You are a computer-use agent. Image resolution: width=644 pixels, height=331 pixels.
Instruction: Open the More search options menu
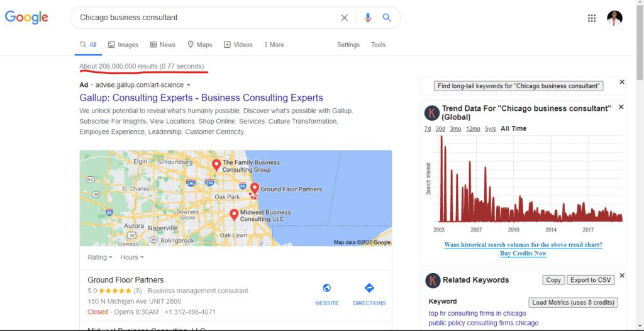pos(274,45)
